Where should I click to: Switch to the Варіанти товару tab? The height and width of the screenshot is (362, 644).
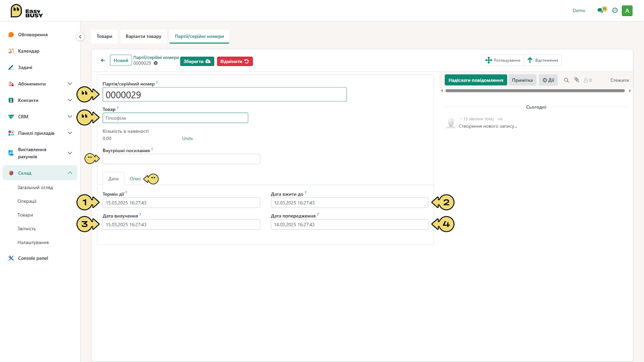click(x=143, y=36)
